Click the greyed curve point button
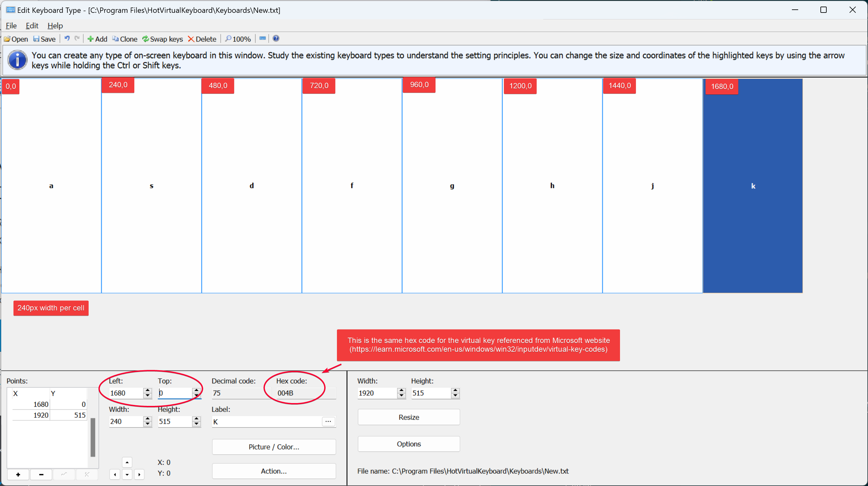The height and width of the screenshot is (486, 868). [64, 474]
